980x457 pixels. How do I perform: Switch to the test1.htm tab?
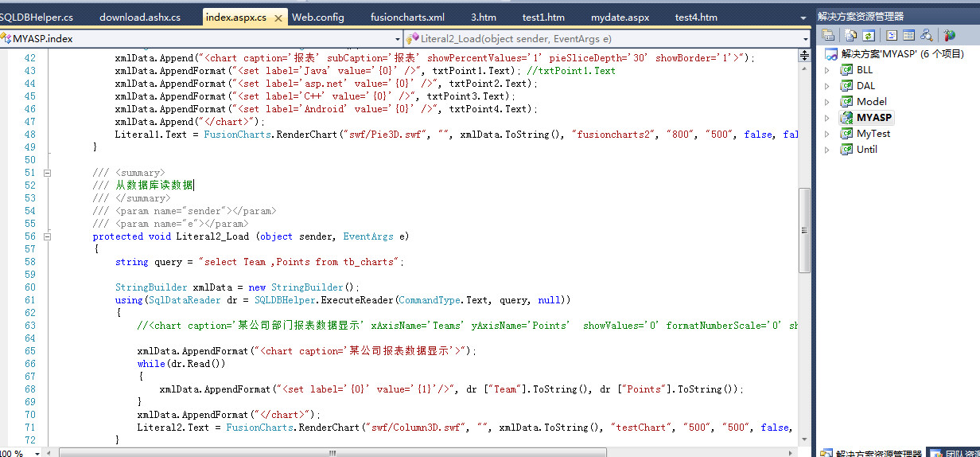click(x=543, y=17)
